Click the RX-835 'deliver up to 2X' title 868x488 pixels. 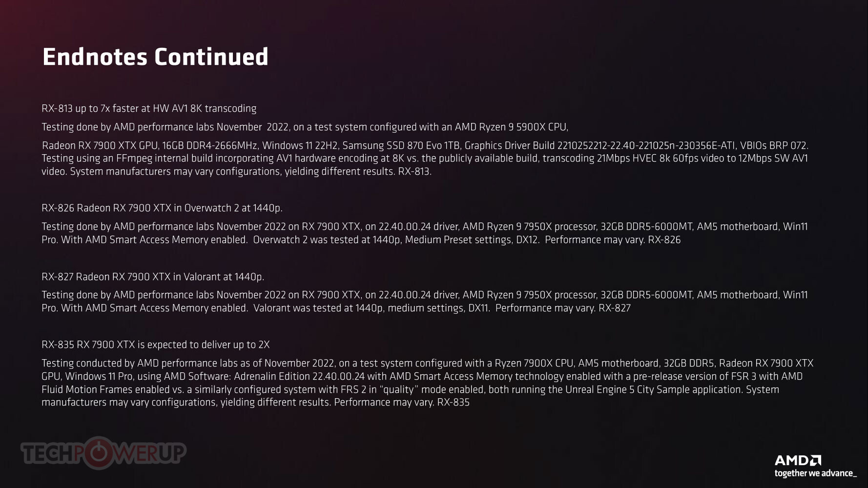coord(156,345)
